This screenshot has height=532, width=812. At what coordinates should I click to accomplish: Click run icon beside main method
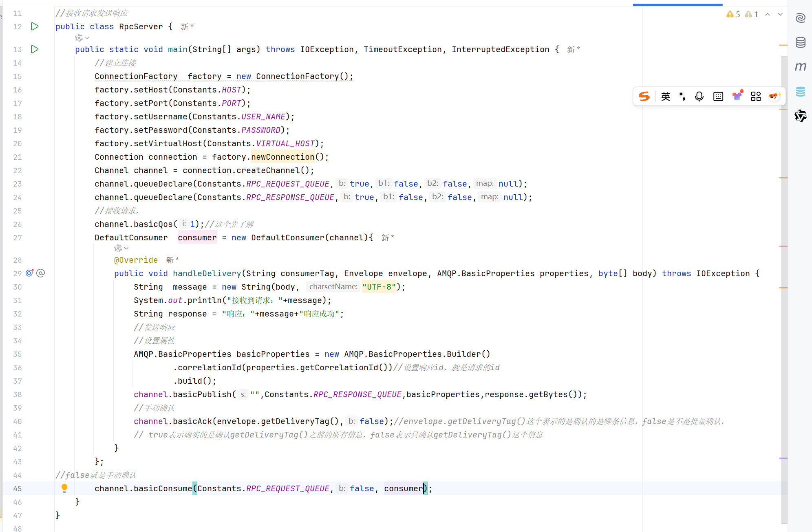(35, 49)
